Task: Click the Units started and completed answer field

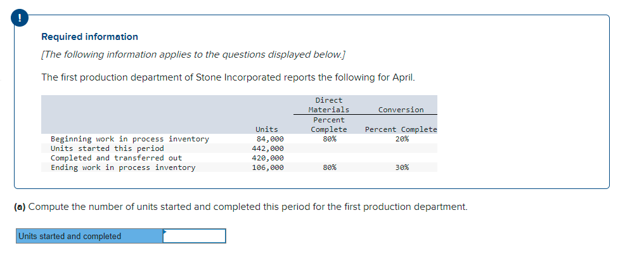Action: [x=194, y=236]
